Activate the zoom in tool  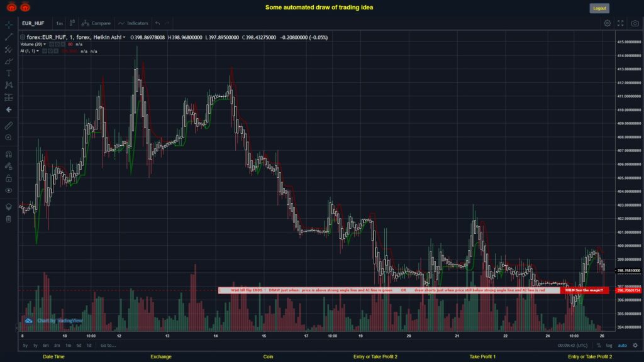click(9, 138)
